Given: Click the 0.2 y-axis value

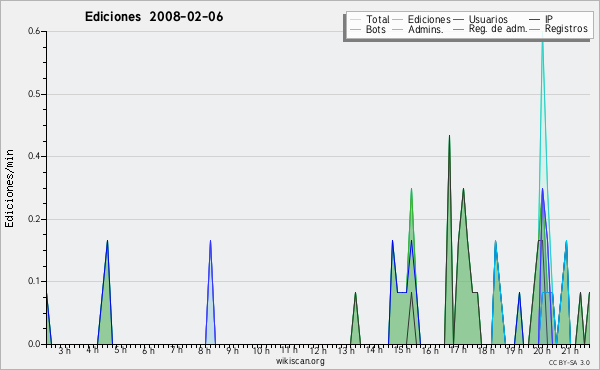Looking at the screenshot, I should point(34,219).
